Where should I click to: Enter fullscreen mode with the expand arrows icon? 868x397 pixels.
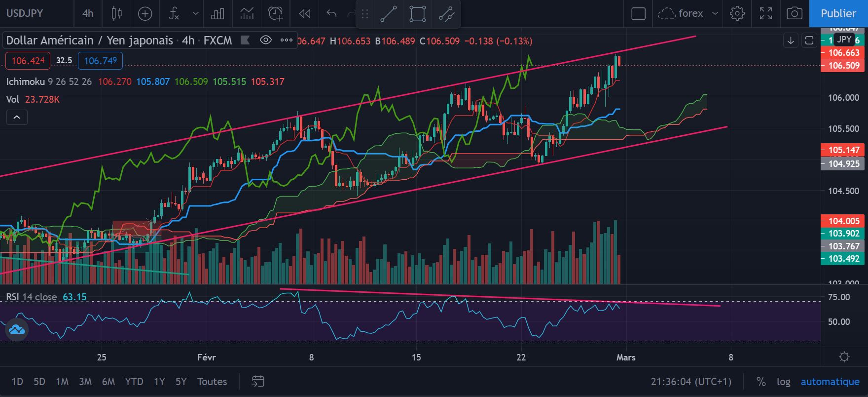click(x=766, y=13)
